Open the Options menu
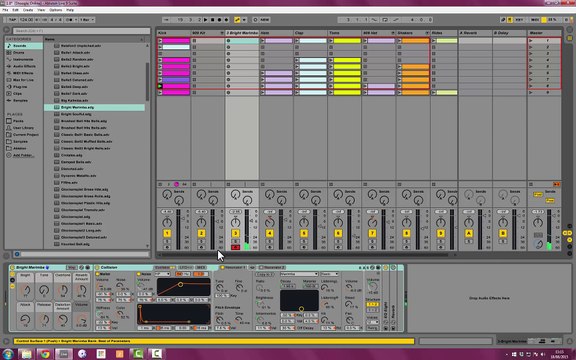Viewport: 576px width, 360px height. coord(55,10)
